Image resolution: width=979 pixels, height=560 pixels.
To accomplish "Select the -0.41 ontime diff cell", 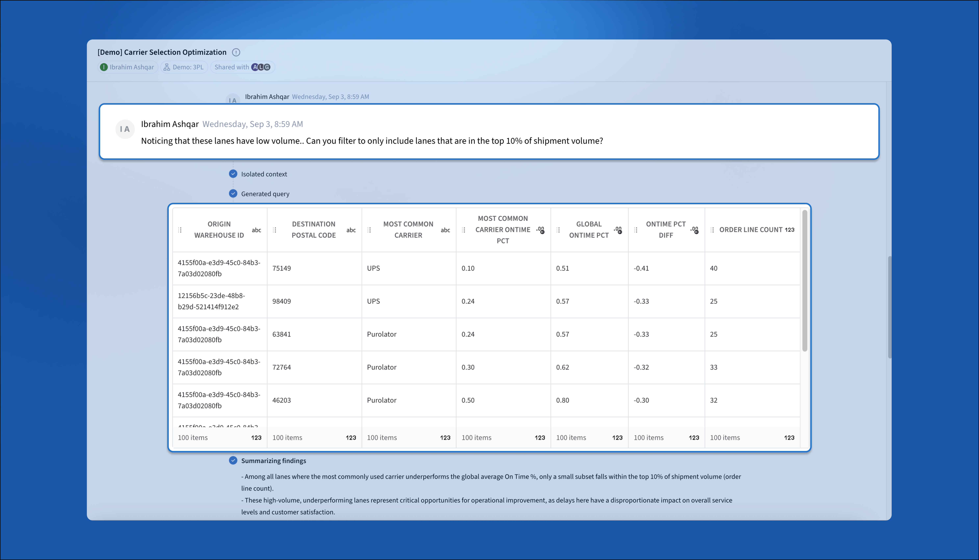I will (666, 268).
